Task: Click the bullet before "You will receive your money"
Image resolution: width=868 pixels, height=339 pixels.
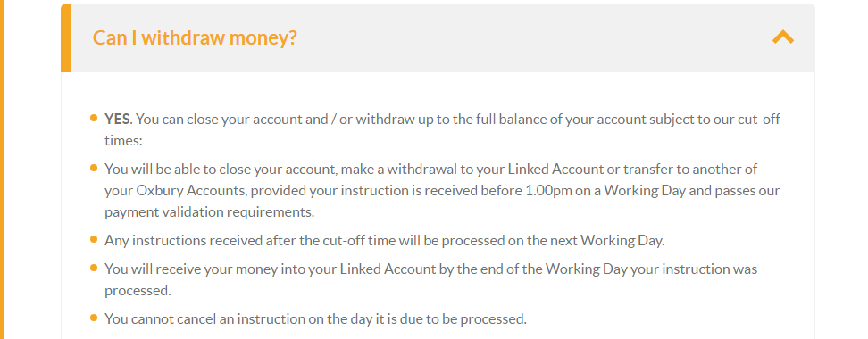Action: click(x=94, y=268)
